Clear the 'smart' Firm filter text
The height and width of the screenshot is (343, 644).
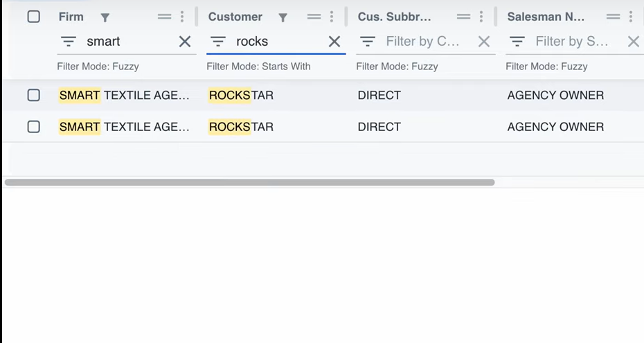point(185,42)
